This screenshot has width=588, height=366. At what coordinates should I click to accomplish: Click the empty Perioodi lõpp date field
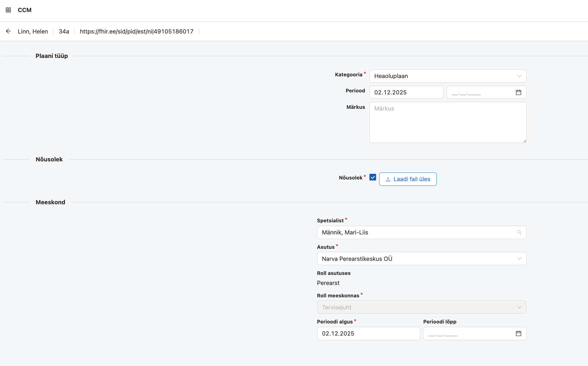click(x=469, y=333)
